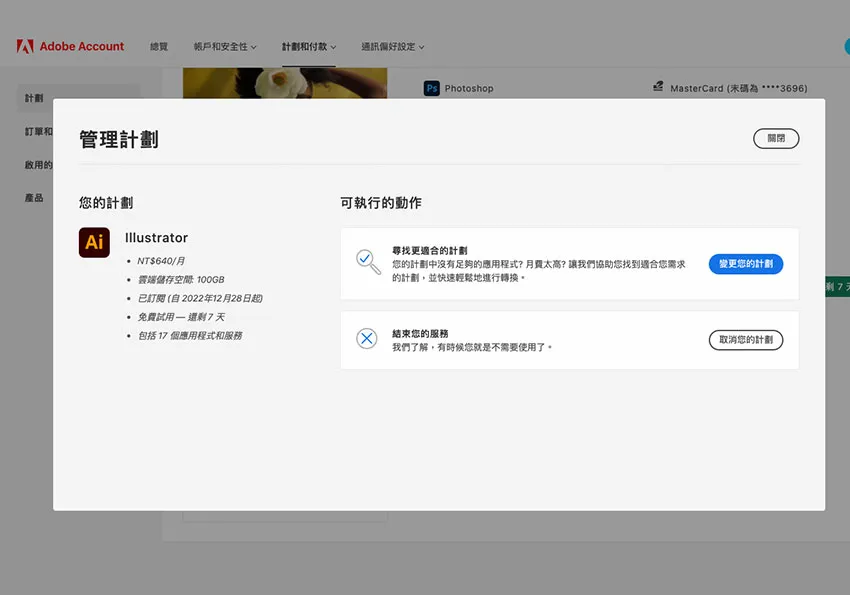
Task: Open the 通訊偏好設定 dropdown
Action: (392, 47)
